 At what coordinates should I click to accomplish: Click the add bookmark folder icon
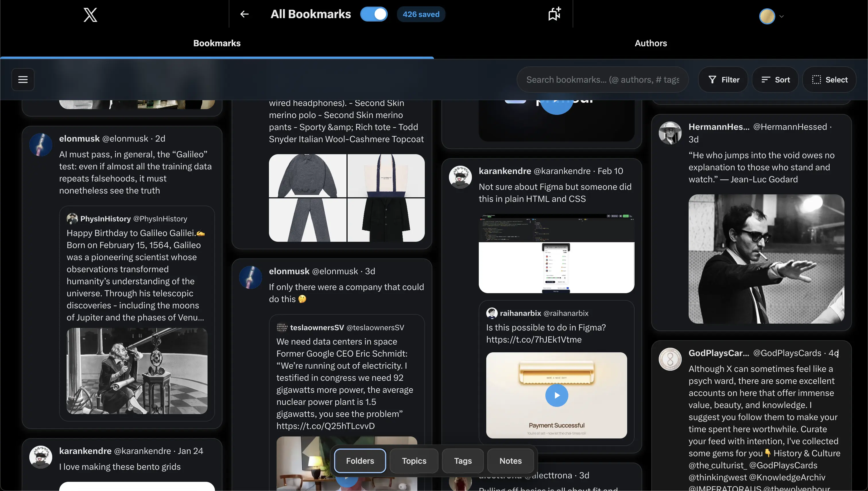pos(554,14)
